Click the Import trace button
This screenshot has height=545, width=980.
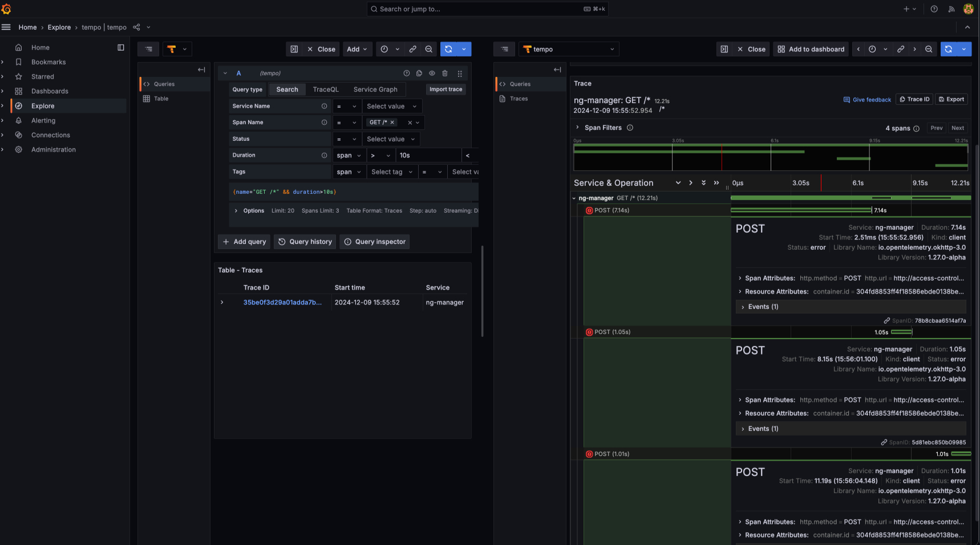[446, 90]
